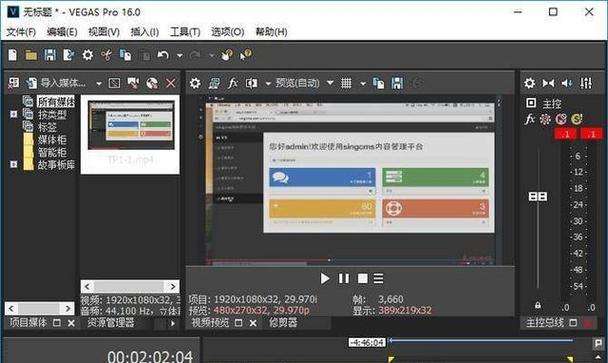Open 选项(O) menu
Screen dimensions: 608x363
[x=228, y=32]
